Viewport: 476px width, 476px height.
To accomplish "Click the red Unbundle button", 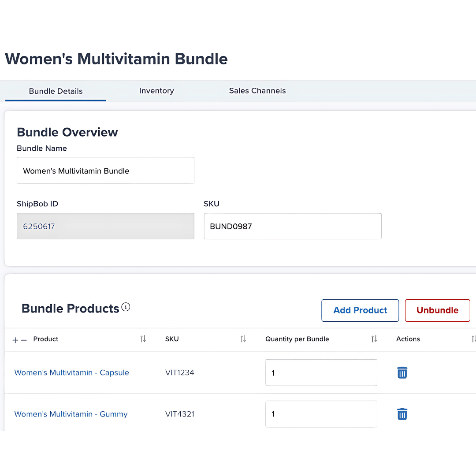I will 437,310.
